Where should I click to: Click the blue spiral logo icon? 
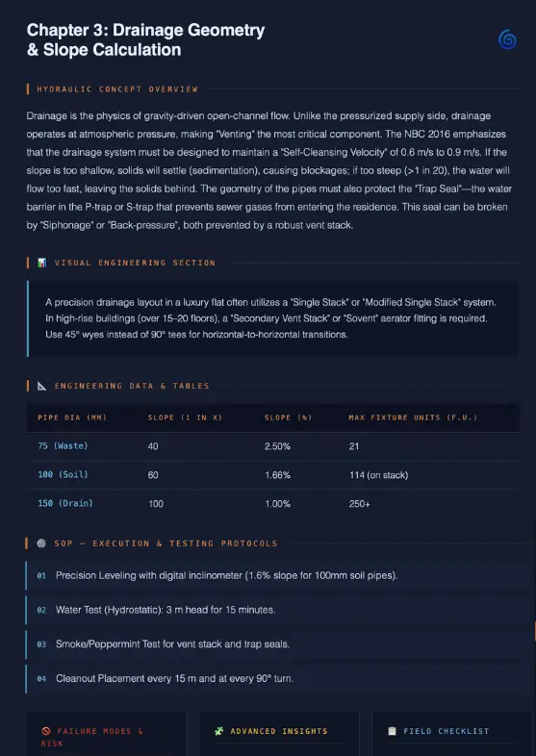(507, 39)
